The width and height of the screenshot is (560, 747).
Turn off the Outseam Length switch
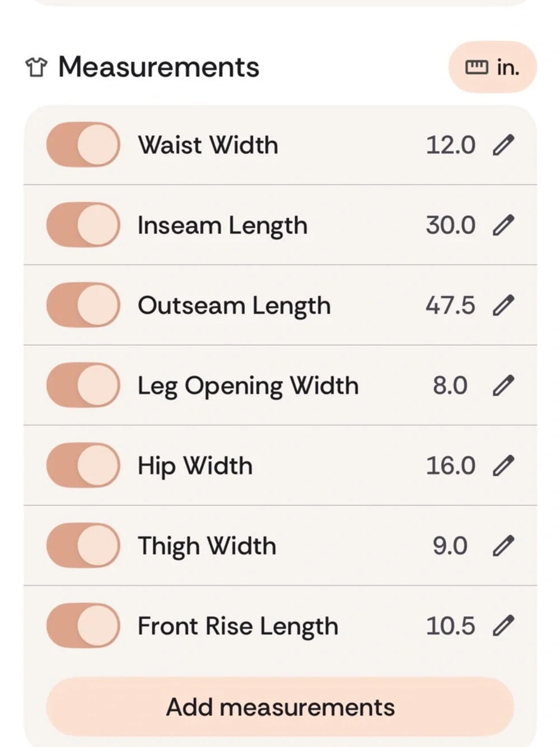(x=83, y=305)
